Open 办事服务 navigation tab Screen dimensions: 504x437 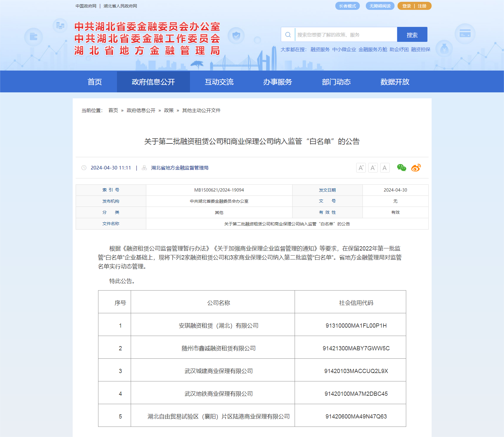(x=278, y=82)
